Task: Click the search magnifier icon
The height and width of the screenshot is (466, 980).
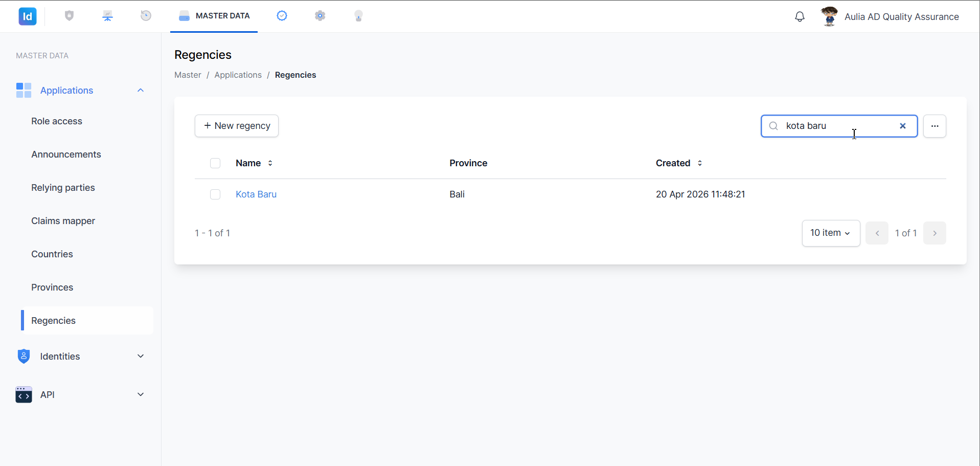Action: click(773, 126)
